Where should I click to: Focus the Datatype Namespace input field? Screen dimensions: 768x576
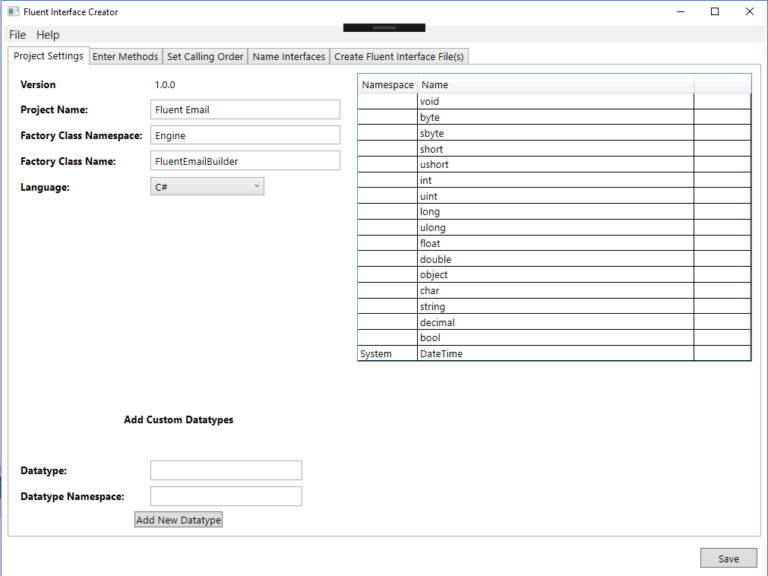click(226, 496)
